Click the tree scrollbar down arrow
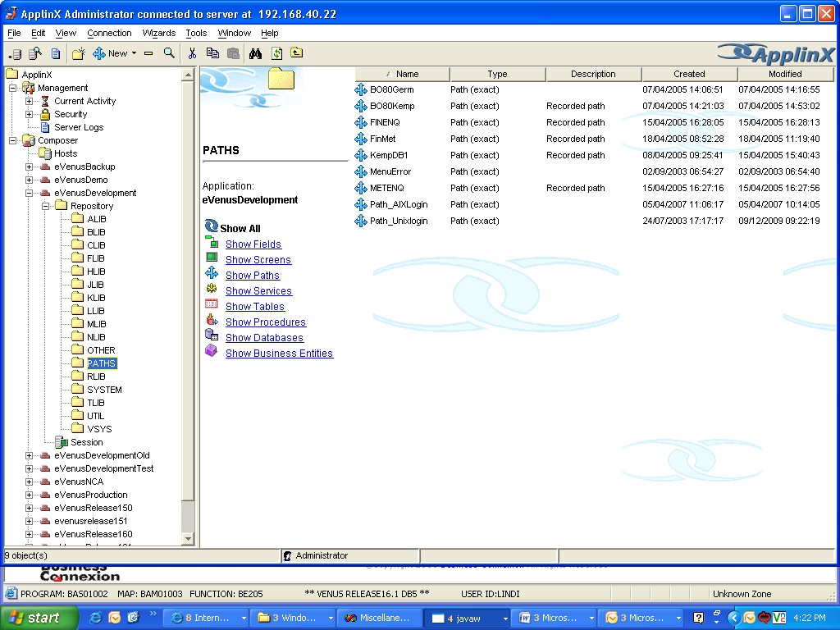Viewport: 840px width, 630px height. (188, 538)
